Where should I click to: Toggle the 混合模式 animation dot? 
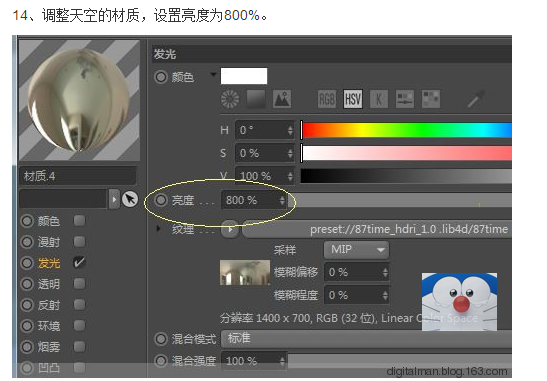tap(161, 339)
